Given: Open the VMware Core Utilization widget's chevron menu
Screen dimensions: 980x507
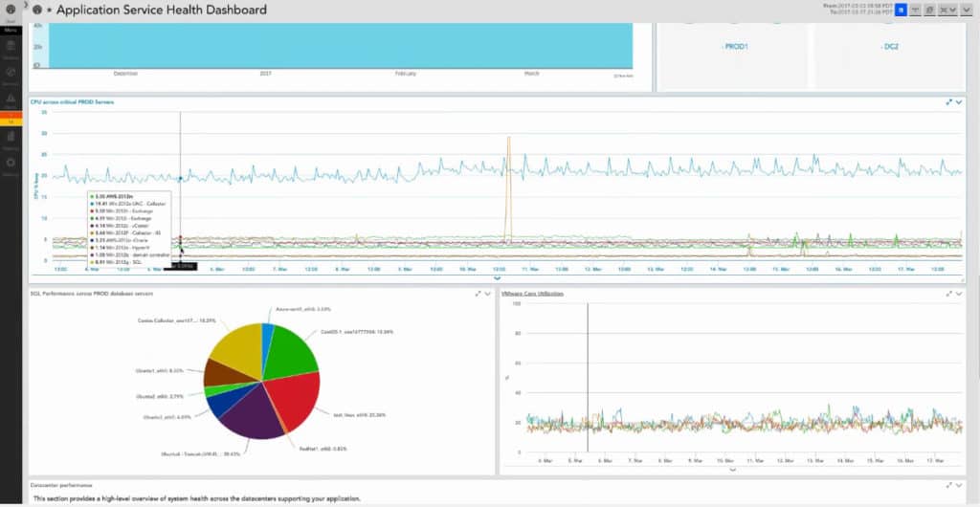Looking at the screenshot, I should pyautogui.click(x=959, y=294).
